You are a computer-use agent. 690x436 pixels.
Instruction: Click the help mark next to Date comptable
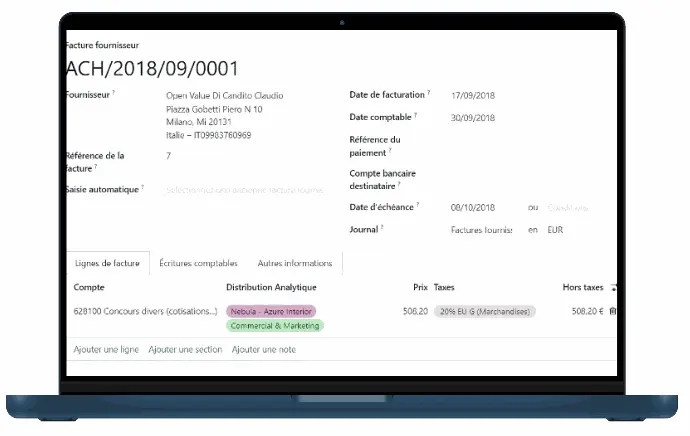[414, 115]
